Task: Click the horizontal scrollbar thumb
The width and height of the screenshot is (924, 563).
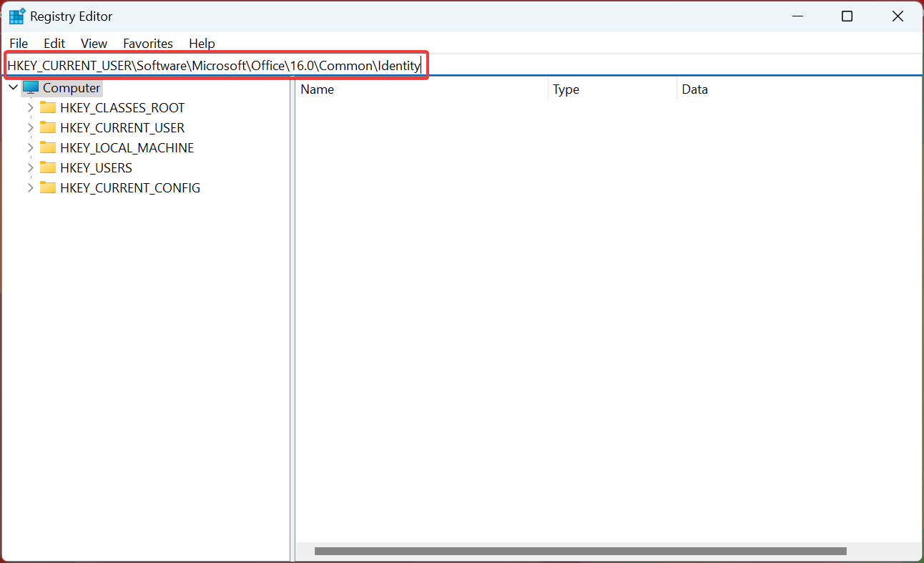Action: (580, 552)
